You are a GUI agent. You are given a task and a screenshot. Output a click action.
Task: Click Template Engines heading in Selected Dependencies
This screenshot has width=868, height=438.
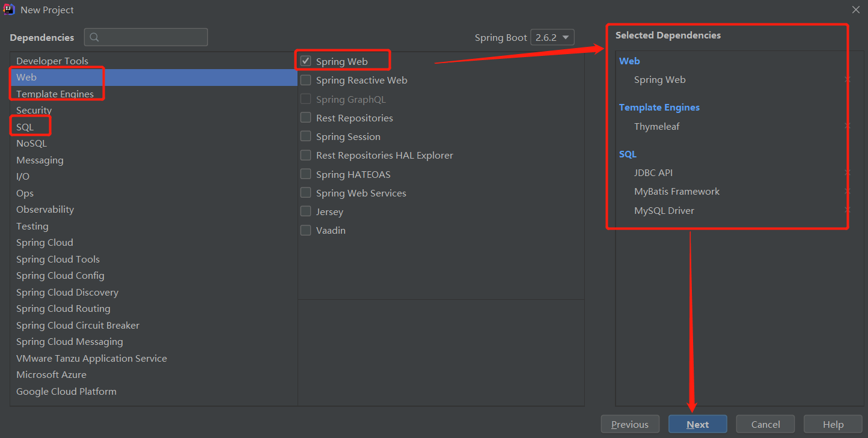pyautogui.click(x=659, y=108)
